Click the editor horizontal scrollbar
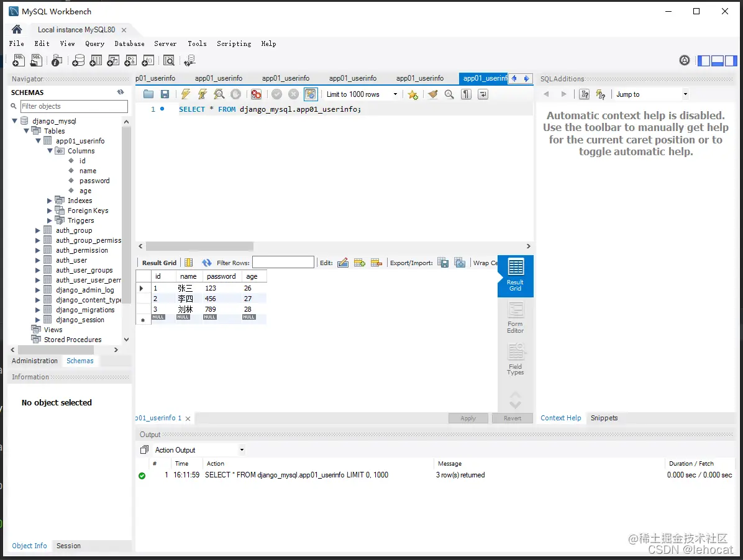The image size is (743, 560). (199, 246)
